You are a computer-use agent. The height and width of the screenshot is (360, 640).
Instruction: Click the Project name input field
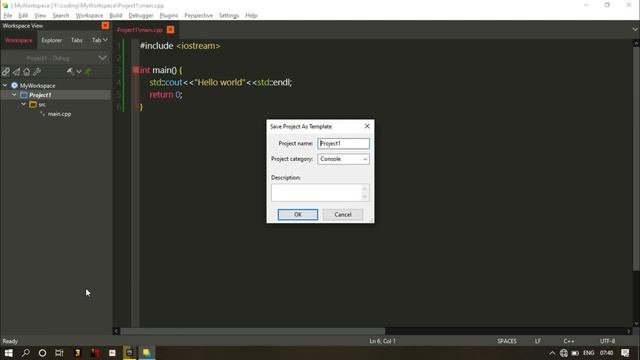click(x=343, y=144)
